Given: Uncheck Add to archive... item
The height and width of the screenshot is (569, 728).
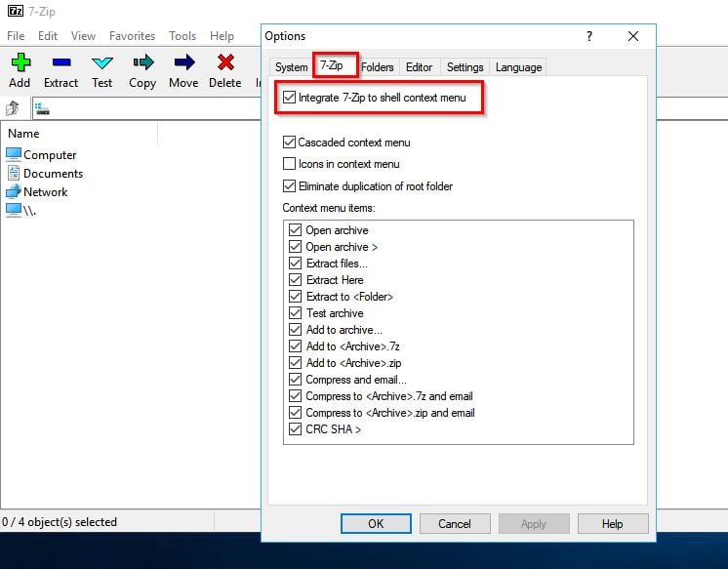Looking at the screenshot, I should click(295, 329).
